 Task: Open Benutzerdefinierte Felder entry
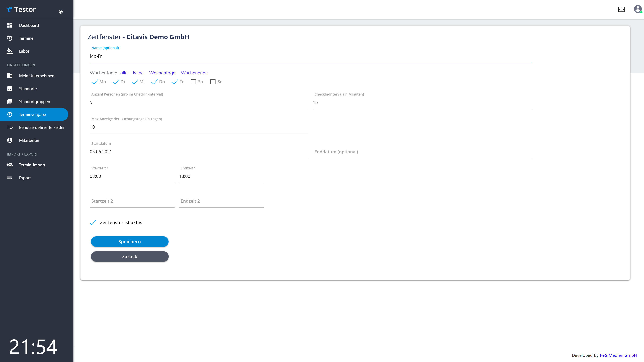tap(34, 127)
